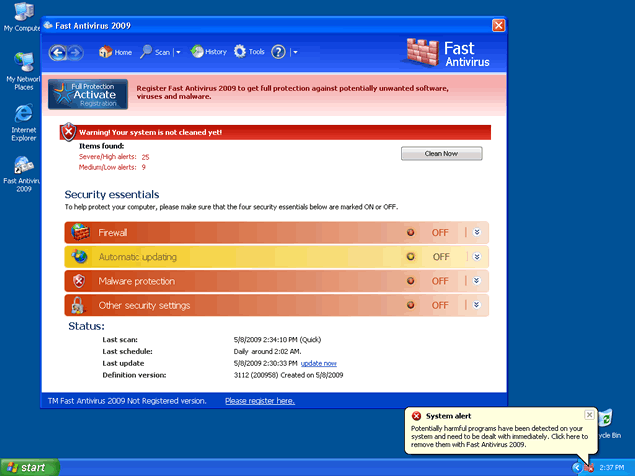This screenshot has height=476, width=635.
Task: Open the dropdown arrow beside Help
Action: [296, 52]
